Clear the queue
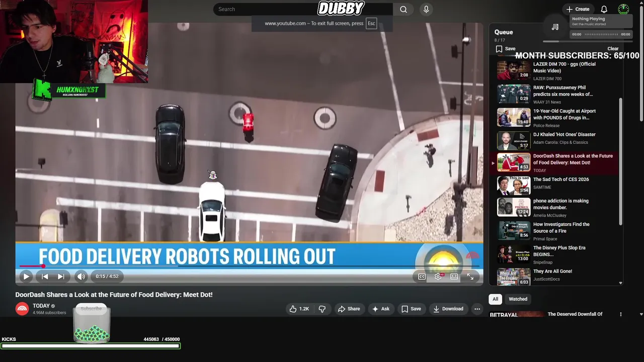The height and width of the screenshot is (362, 644). point(613,49)
